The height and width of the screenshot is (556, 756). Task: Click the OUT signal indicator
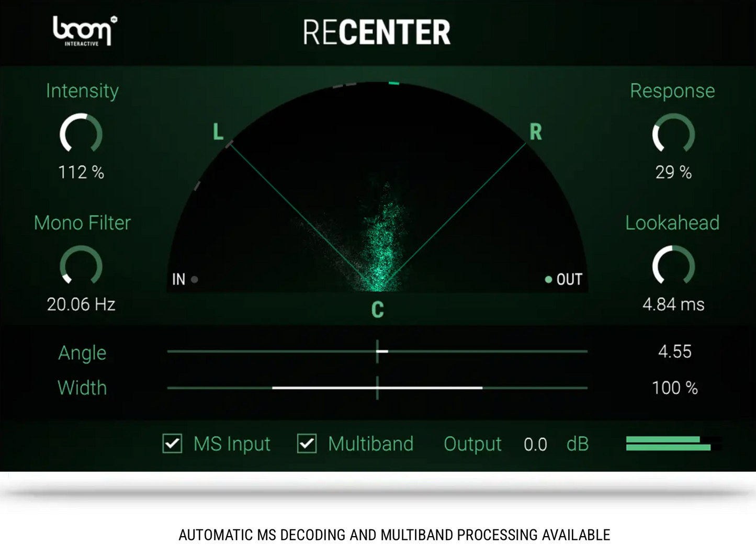coord(548,279)
